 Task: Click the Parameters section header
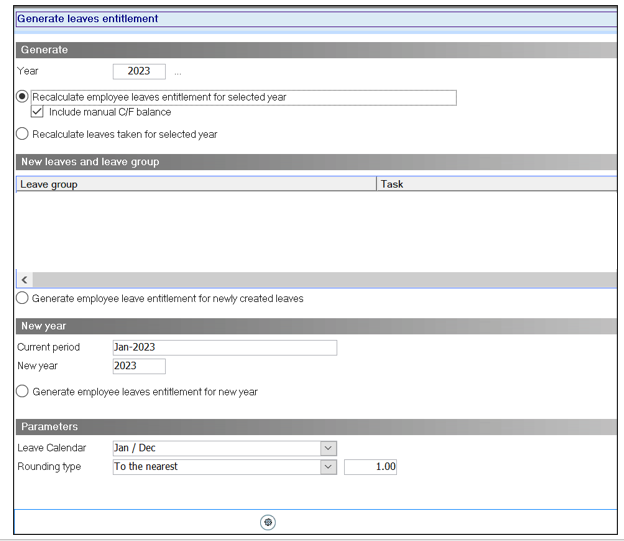316,427
